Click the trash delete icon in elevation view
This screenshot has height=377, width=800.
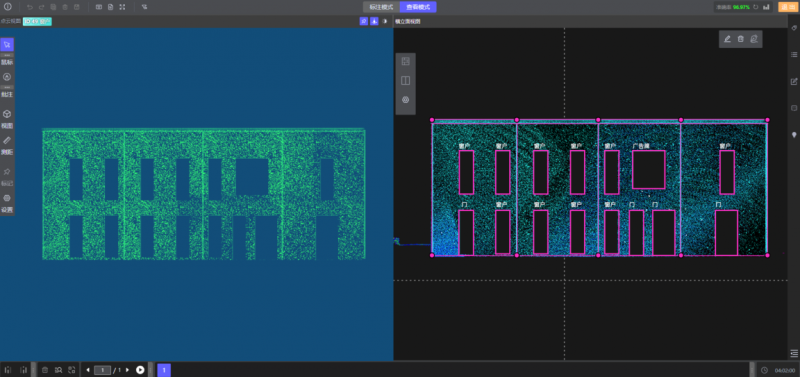coord(741,39)
